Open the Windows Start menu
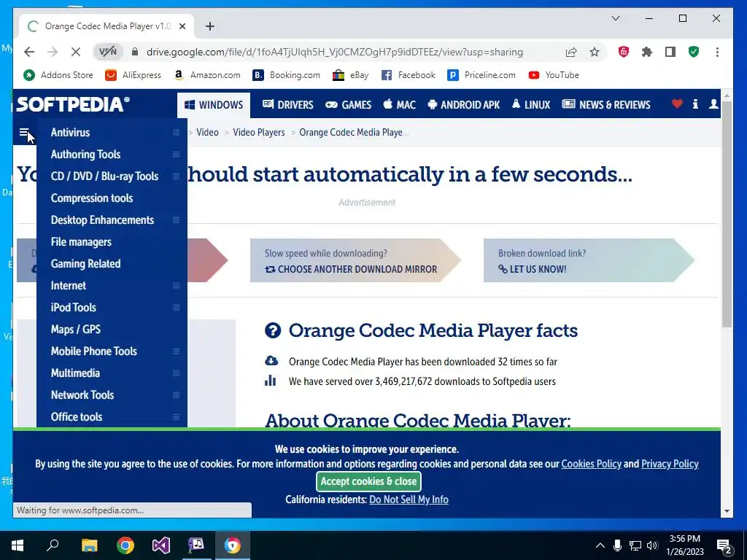The image size is (747, 560). (18, 545)
